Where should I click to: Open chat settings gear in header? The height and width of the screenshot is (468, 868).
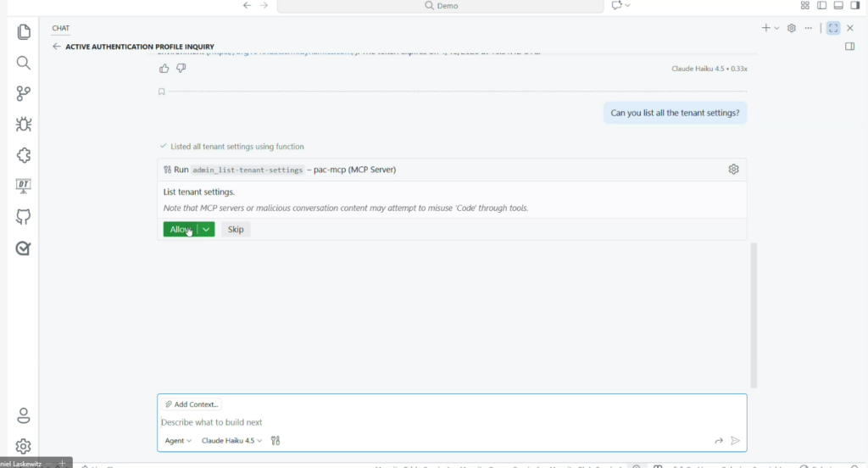[792, 28]
